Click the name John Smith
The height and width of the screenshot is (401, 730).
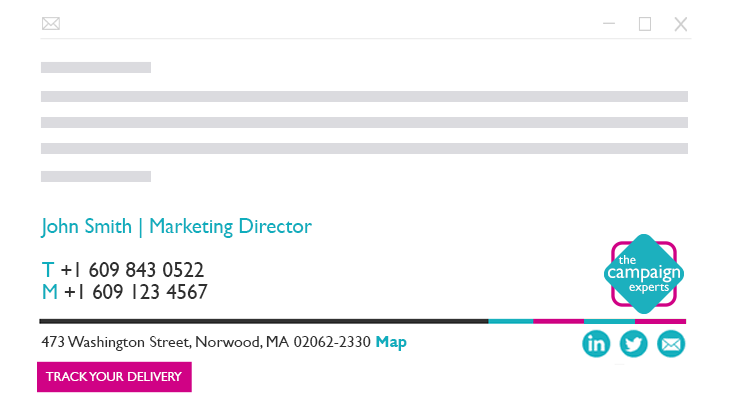point(86,227)
